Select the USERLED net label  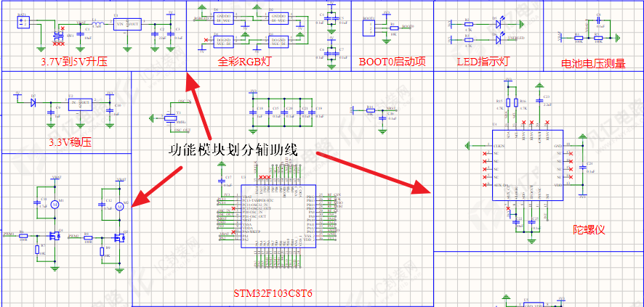coord(515,38)
